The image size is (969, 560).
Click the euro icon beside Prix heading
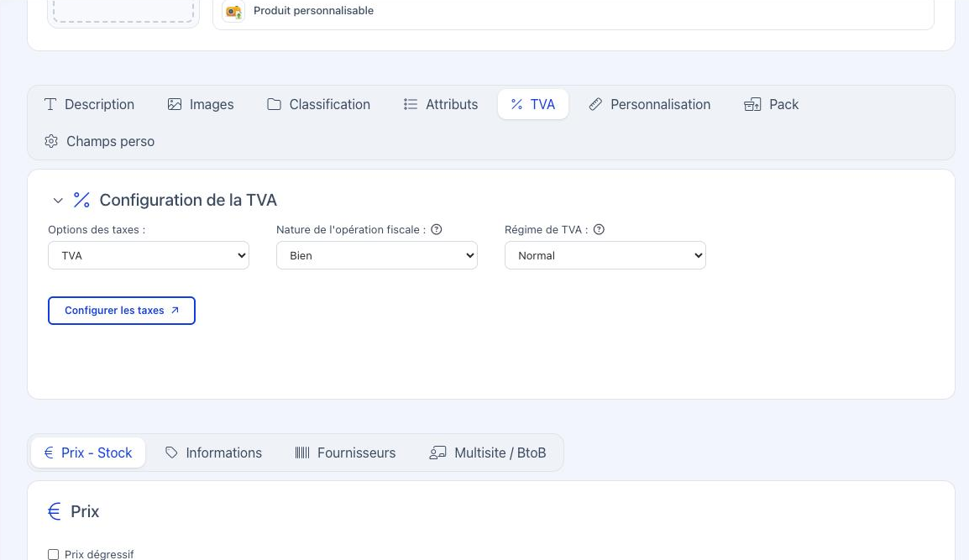coord(55,511)
